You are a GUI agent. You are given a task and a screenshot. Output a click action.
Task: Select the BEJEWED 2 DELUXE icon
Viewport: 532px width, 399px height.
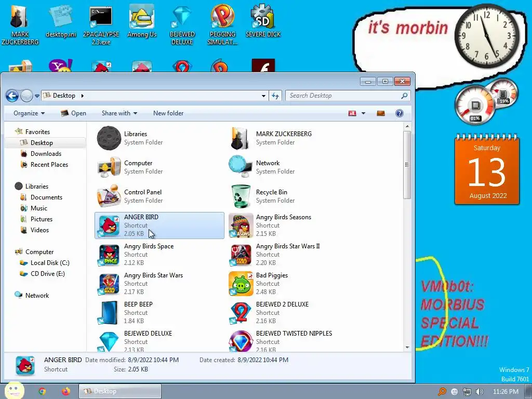coord(241,313)
